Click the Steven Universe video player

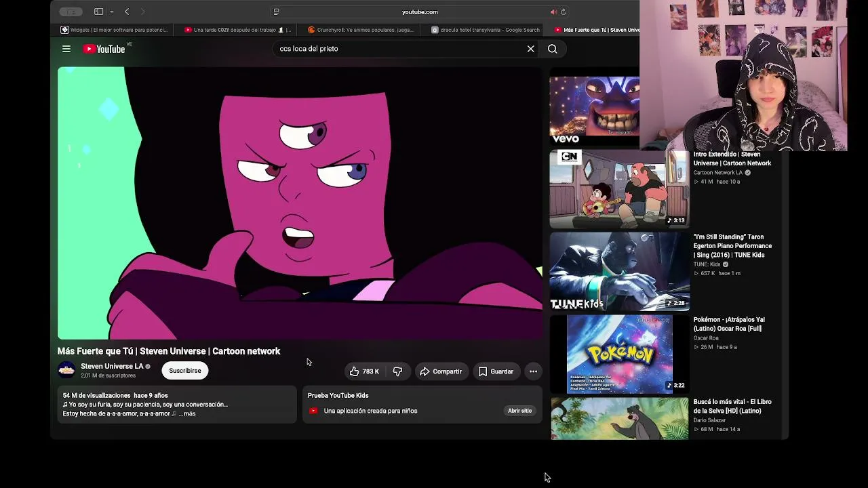pos(300,203)
